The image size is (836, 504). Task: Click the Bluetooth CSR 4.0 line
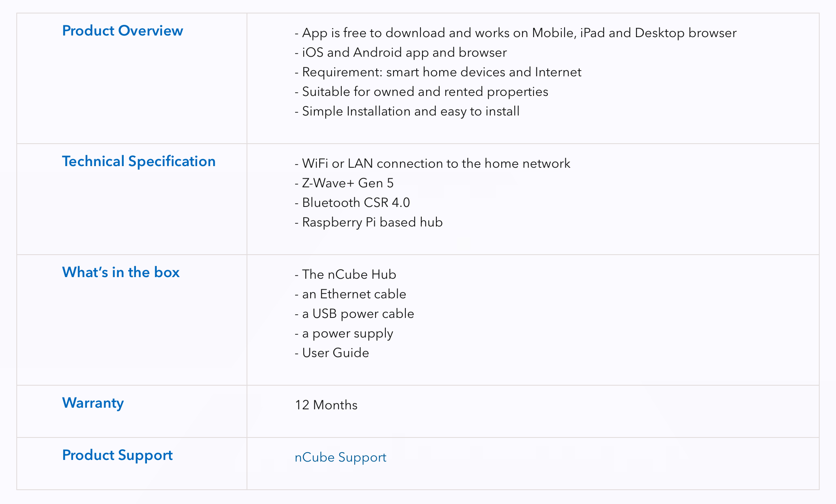coord(352,202)
